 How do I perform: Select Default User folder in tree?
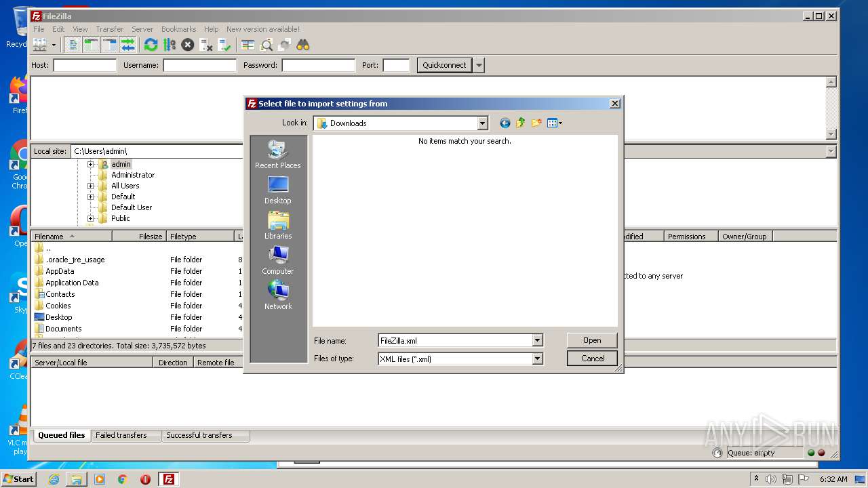click(132, 207)
